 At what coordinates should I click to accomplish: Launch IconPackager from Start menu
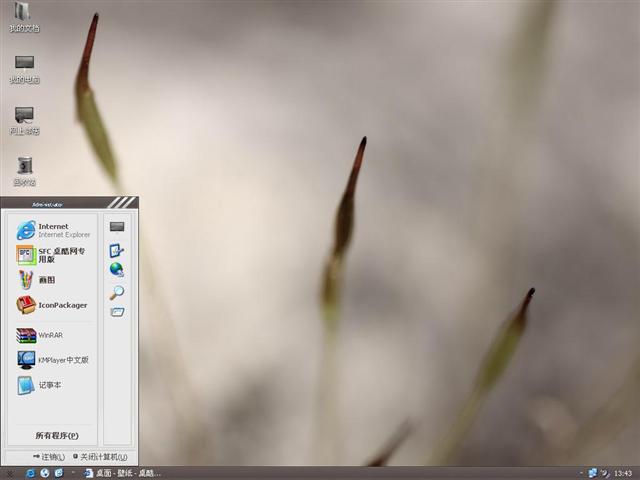coord(52,305)
